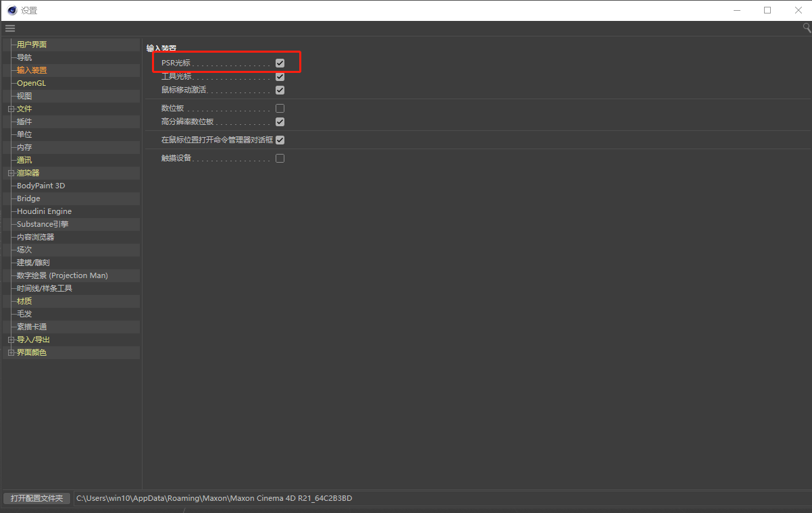812x513 pixels.
Task: Select 插件 in the settings tree
Action: tap(24, 122)
